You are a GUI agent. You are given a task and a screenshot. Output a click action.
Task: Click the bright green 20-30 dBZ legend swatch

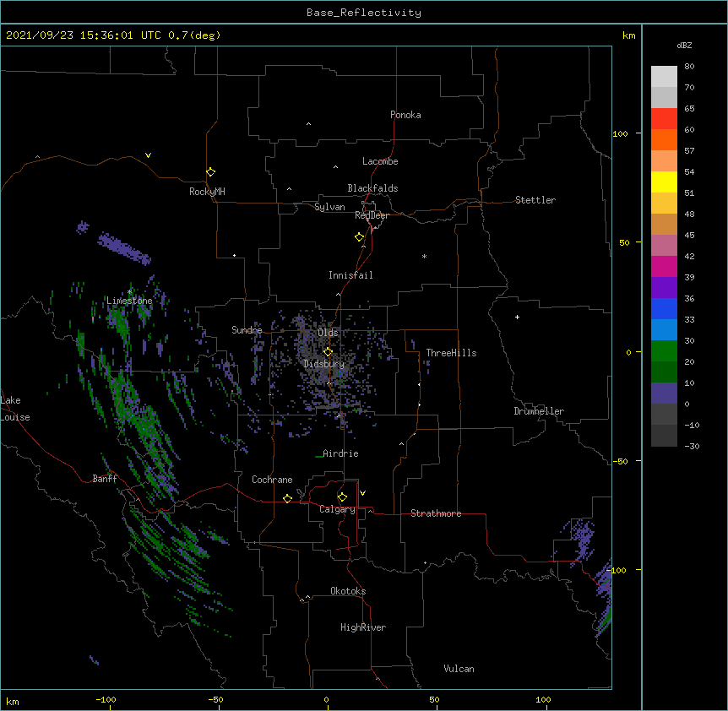(x=664, y=351)
